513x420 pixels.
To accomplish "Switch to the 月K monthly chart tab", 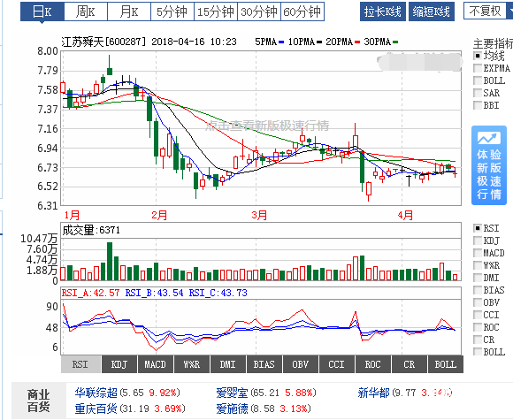I will [x=129, y=11].
